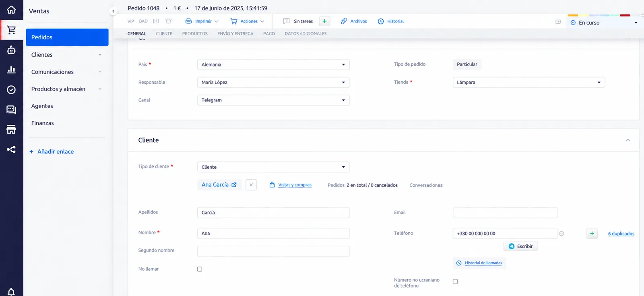
Task: Click the Escribir Telegram button
Action: click(x=520, y=246)
